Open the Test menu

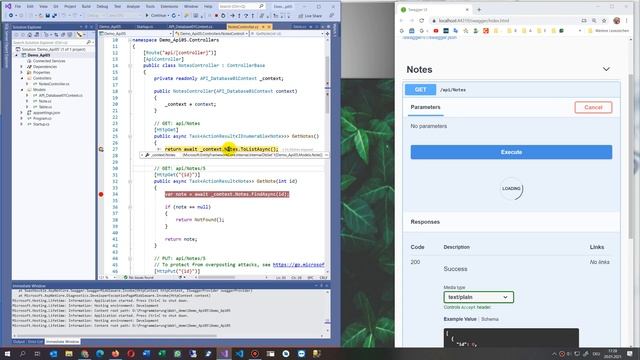(117, 7)
